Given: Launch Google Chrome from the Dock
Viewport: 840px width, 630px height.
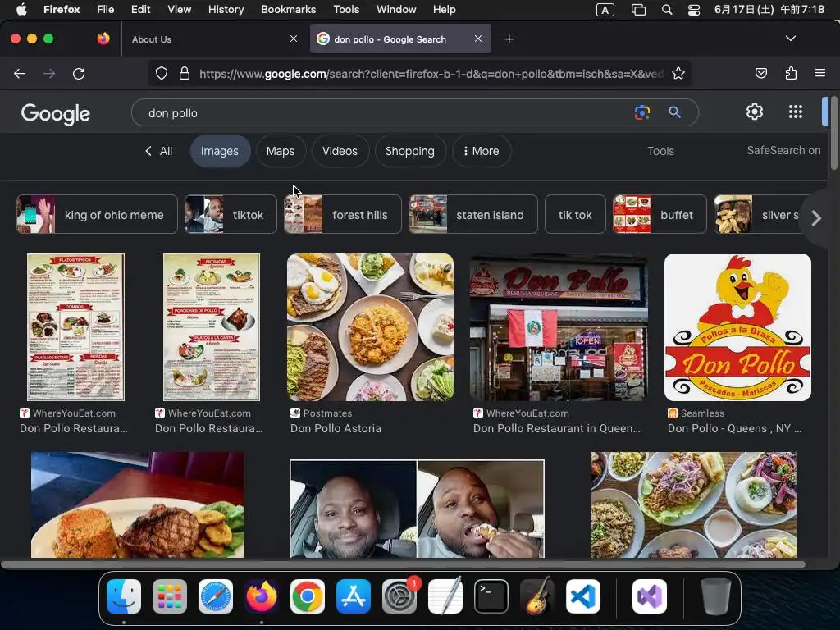Looking at the screenshot, I should 308,596.
